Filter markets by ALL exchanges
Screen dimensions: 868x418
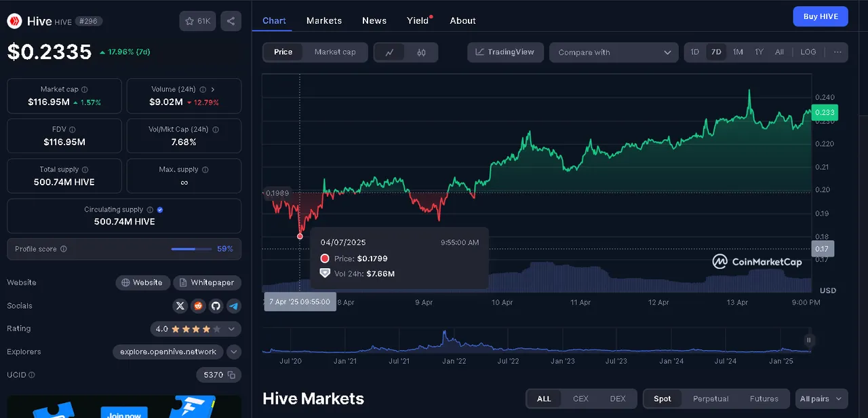tap(545, 399)
